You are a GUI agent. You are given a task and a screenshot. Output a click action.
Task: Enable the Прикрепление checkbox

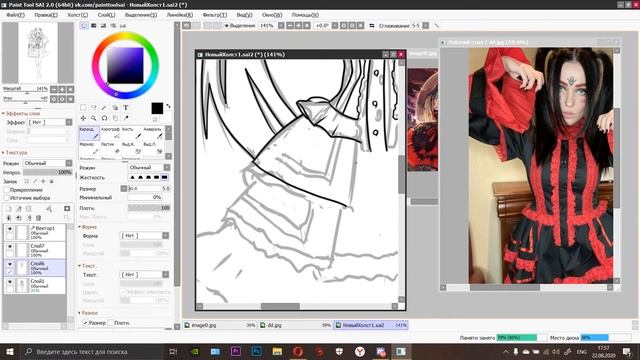[x=7, y=190]
